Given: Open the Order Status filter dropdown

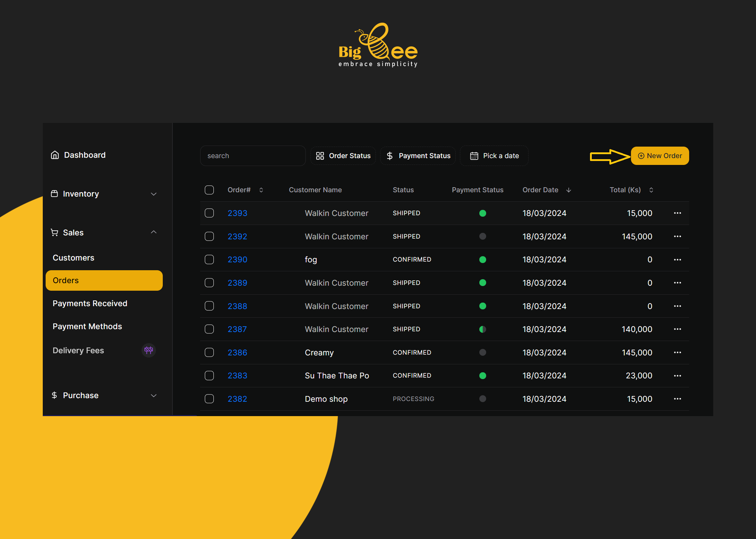Looking at the screenshot, I should click(x=343, y=156).
